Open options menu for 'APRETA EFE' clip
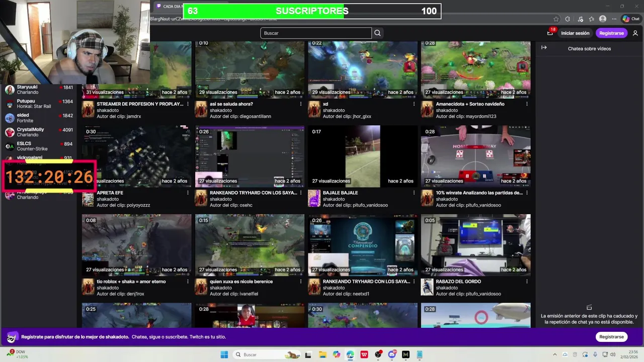The image size is (644, 362). (x=188, y=193)
